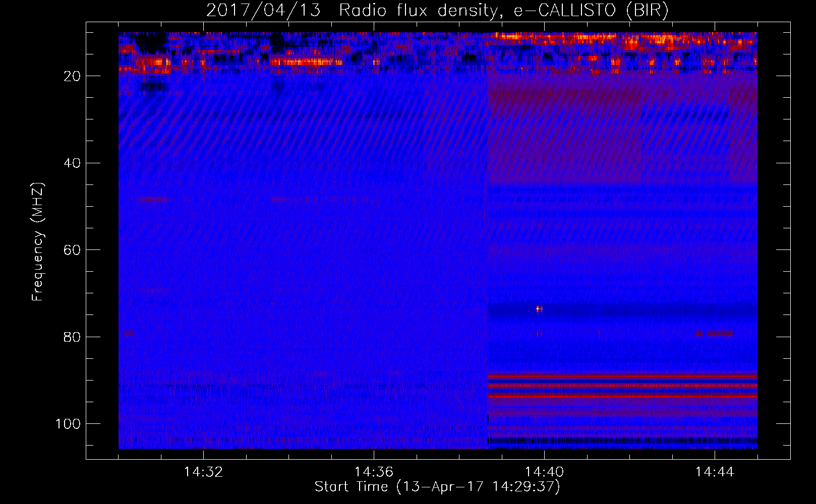The height and width of the screenshot is (504, 816).
Task: Click the '14:44' time tick label
Action: 715,472
